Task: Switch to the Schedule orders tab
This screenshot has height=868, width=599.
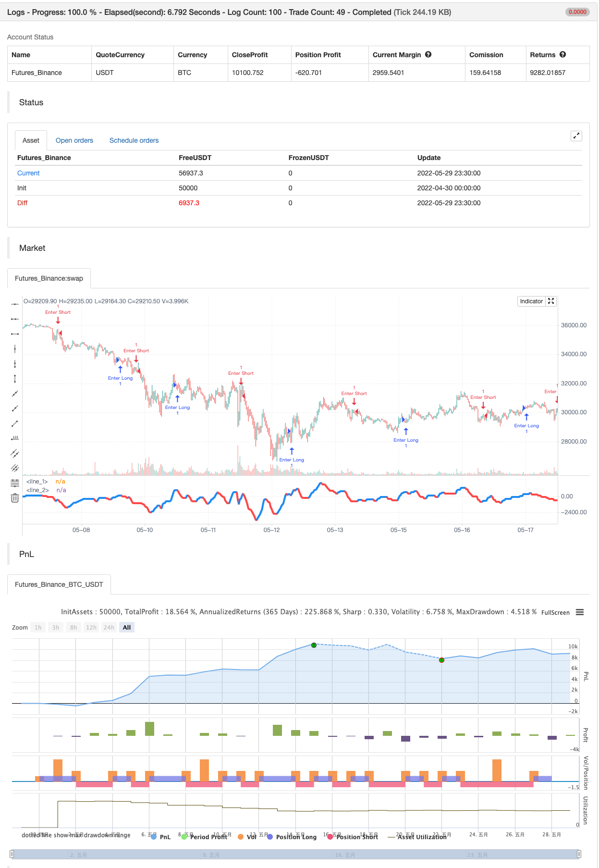Action: (134, 140)
